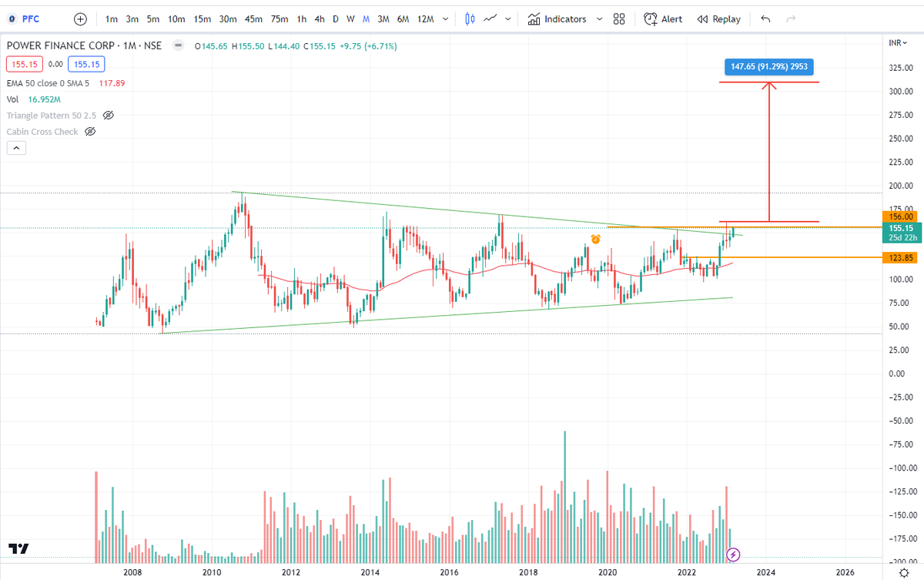Image resolution: width=924 pixels, height=580 pixels.
Task: Switch to the weekly W interval
Action: [350, 18]
